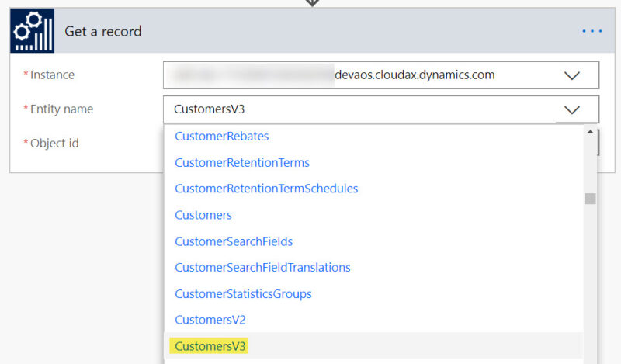Open the ellipsis menu on Get a record

point(592,31)
